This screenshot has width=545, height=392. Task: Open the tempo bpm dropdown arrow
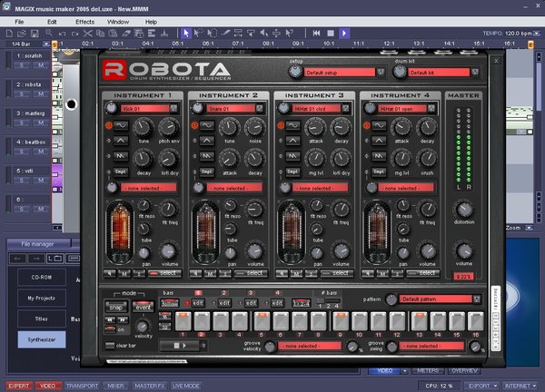tap(537, 34)
